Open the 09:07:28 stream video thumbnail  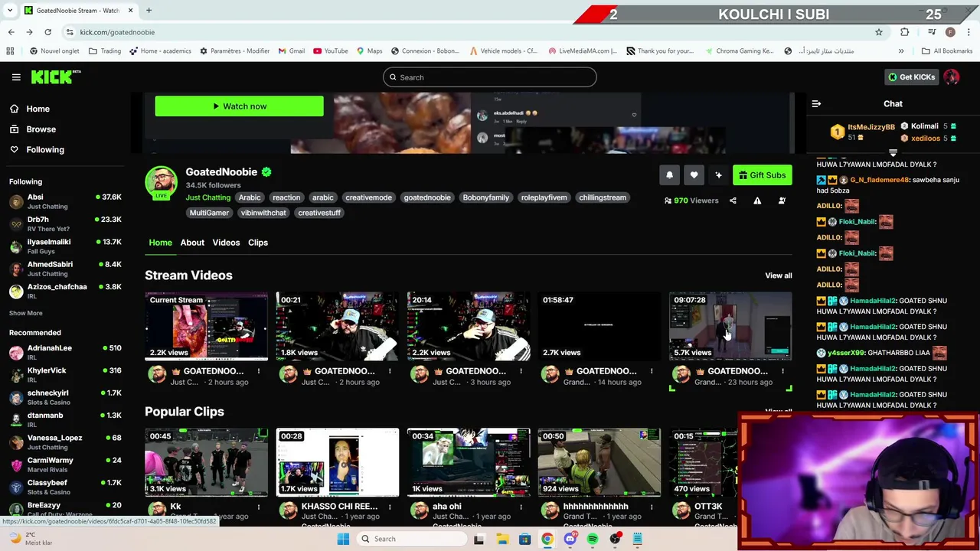pyautogui.click(x=730, y=326)
